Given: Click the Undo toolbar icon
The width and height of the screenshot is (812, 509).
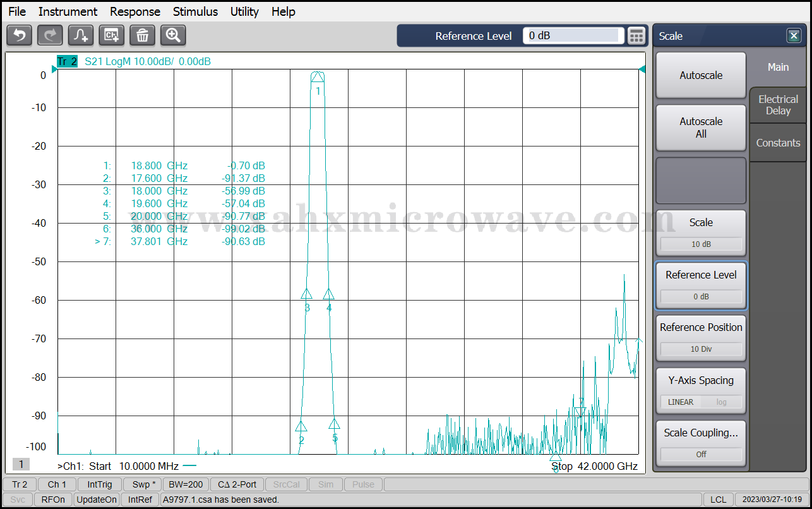Looking at the screenshot, I should tap(19, 35).
